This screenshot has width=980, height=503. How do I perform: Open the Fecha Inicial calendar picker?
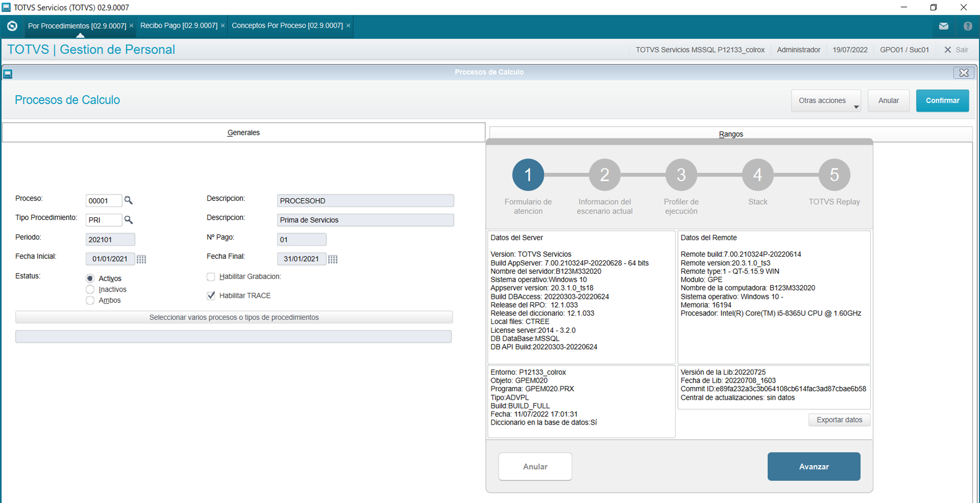click(141, 259)
